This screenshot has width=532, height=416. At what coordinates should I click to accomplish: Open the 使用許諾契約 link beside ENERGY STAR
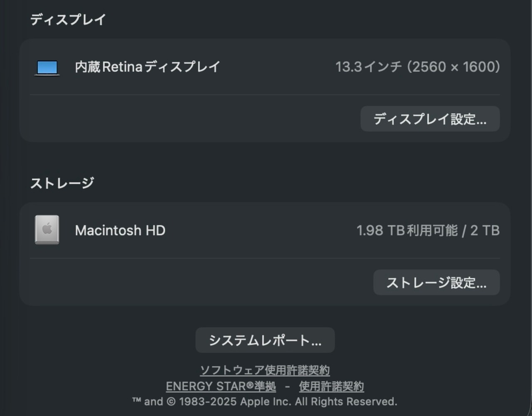pyautogui.click(x=331, y=386)
